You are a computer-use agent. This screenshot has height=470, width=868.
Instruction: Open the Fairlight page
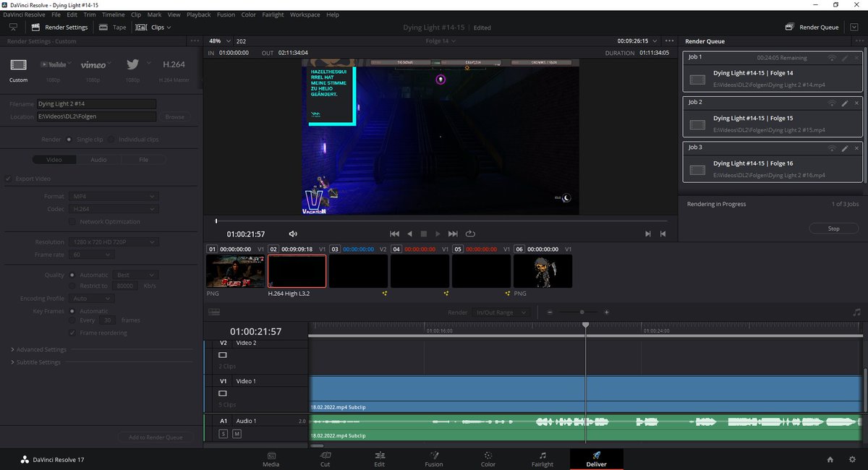542,458
